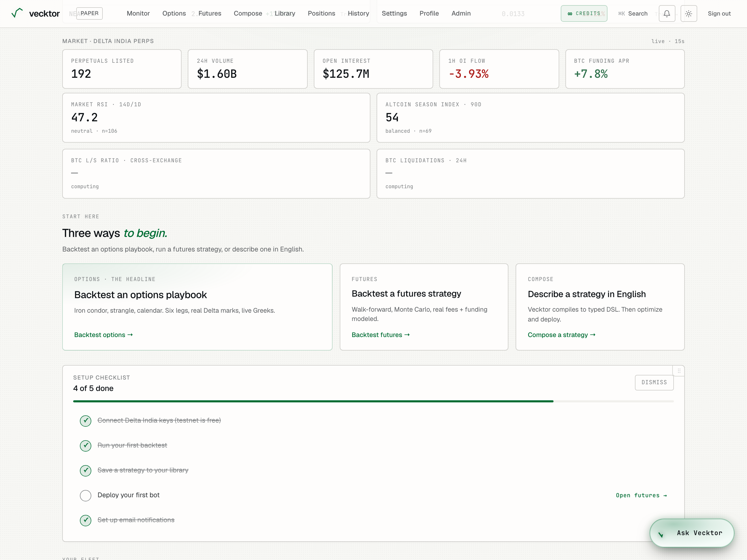
Task: Click the Compose a strategy link
Action: [562, 335]
